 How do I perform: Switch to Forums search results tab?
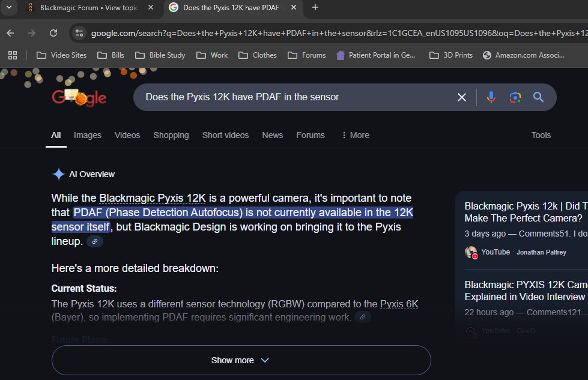click(x=311, y=135)
